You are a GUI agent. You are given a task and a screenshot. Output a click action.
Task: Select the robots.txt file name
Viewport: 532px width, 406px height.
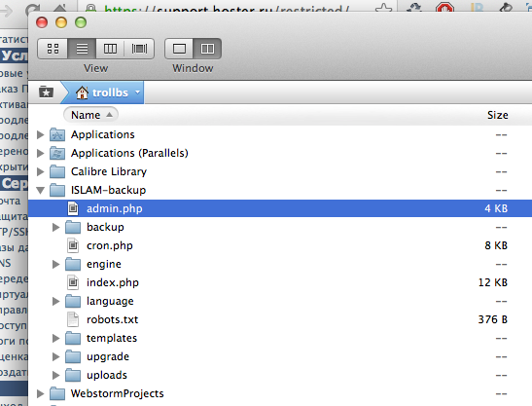pyautogui.click(x=112, y=319)
